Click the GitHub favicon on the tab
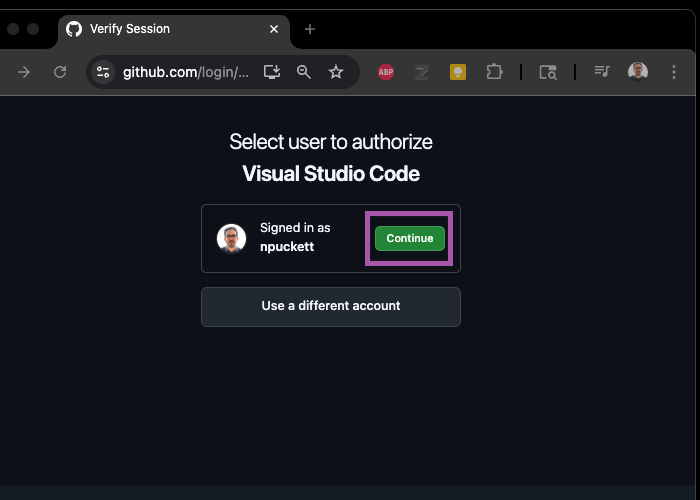 pos(74,29)
